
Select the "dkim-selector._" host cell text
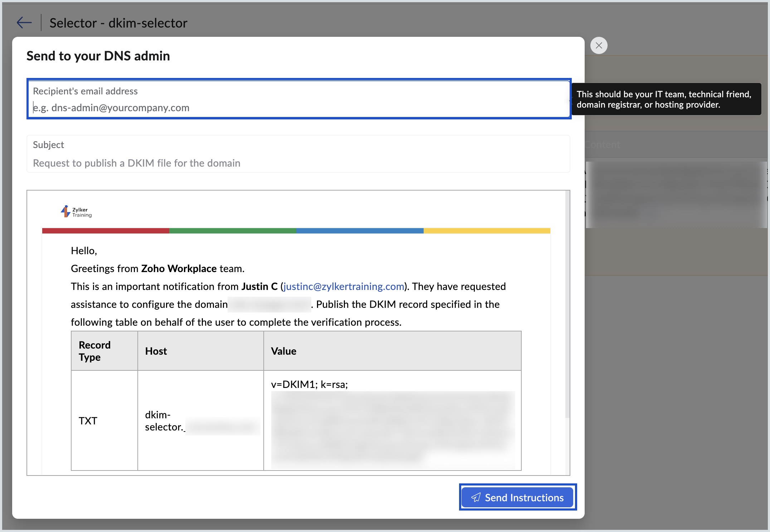point(165,421)
